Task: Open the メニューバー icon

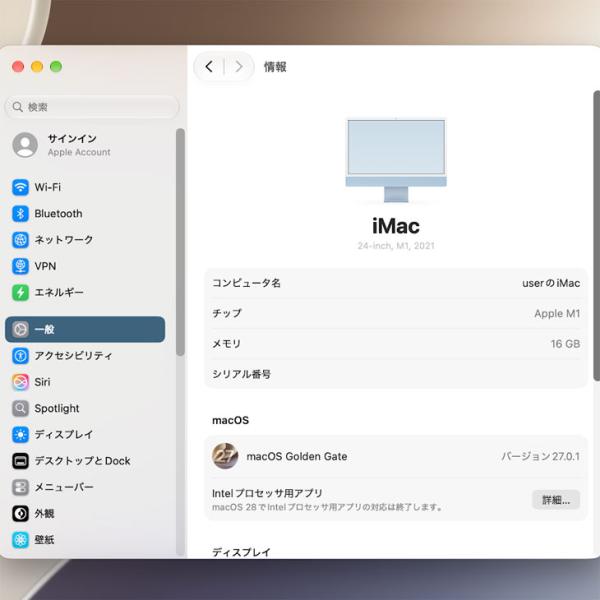Action: click(x=20, y=487)
